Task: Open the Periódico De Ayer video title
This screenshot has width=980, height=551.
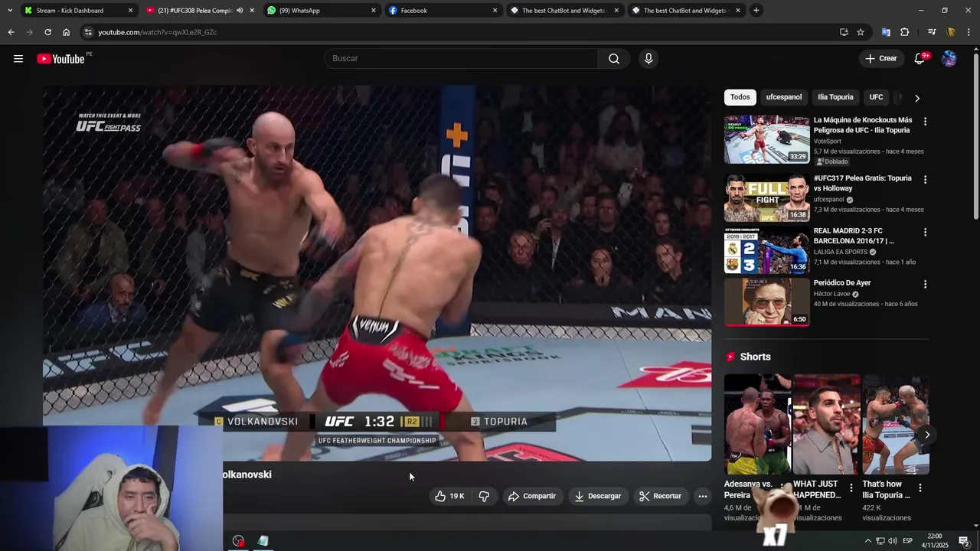Action: click(x=842, y=283)
